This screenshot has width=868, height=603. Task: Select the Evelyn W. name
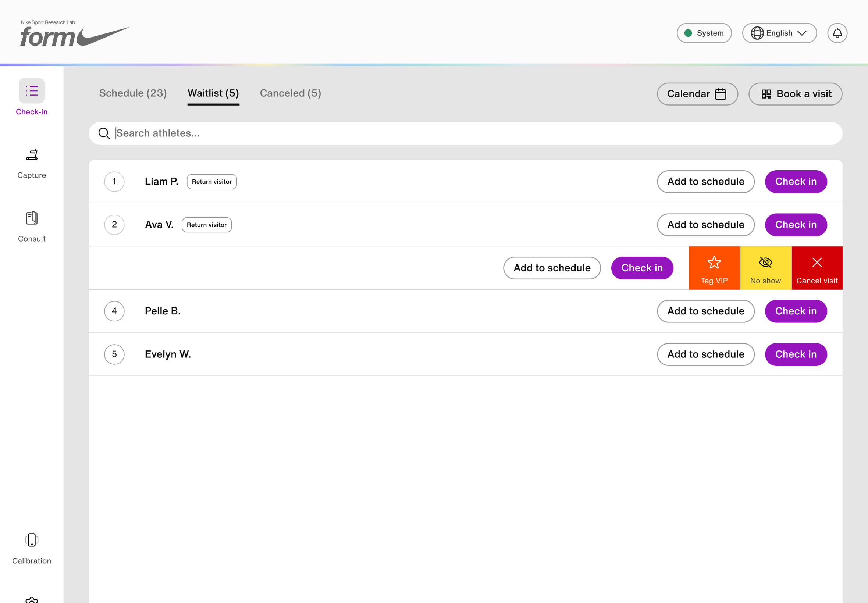pos(168,354)
